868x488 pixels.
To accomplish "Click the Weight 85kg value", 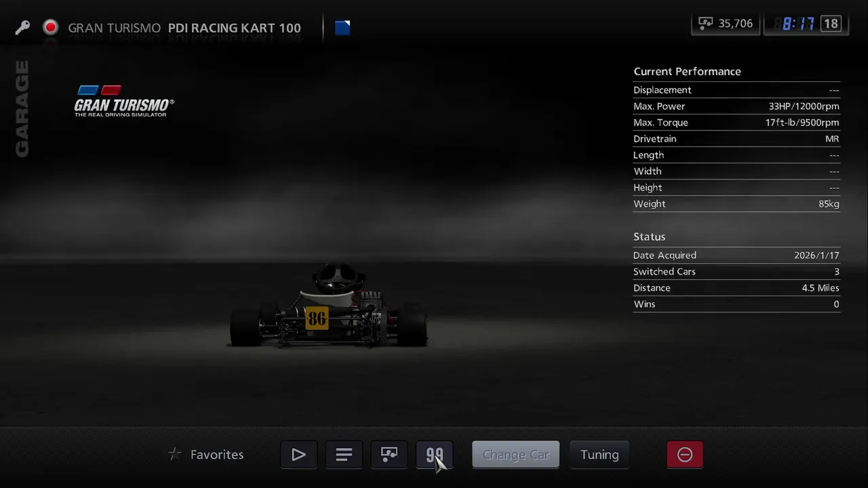I will tap(829, 204).
